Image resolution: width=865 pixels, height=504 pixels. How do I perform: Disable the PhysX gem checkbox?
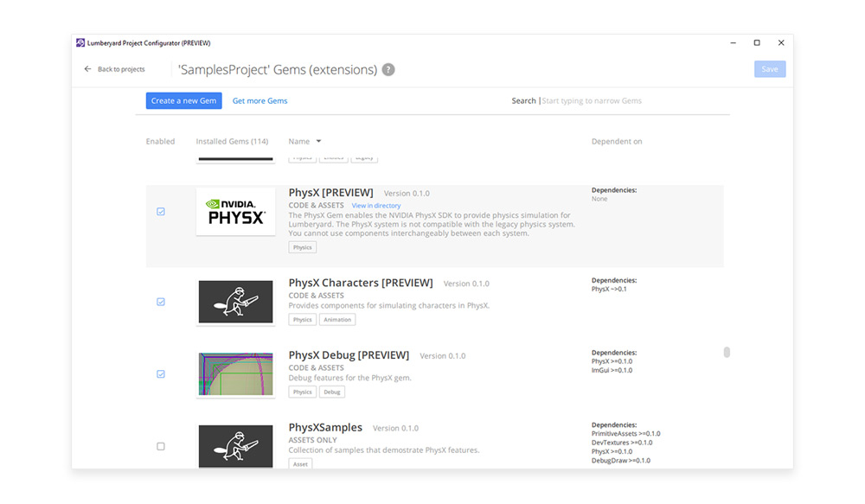(161, 210)
